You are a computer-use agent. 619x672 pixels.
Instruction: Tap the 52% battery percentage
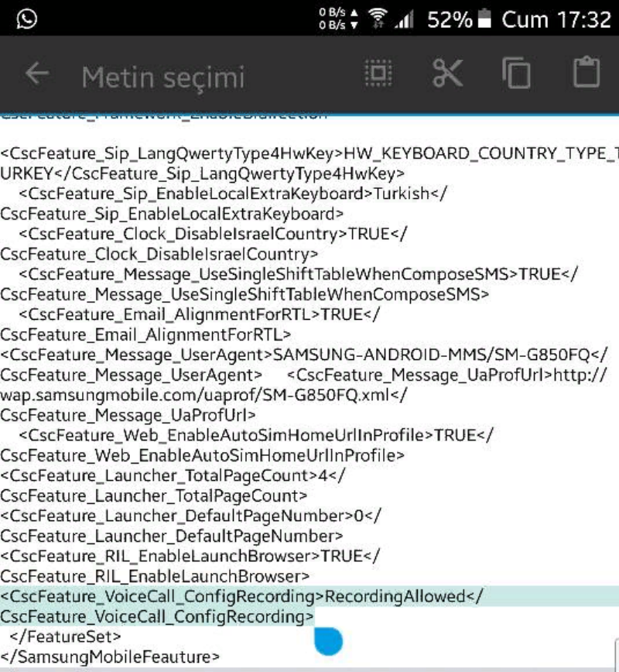[450, 19]
